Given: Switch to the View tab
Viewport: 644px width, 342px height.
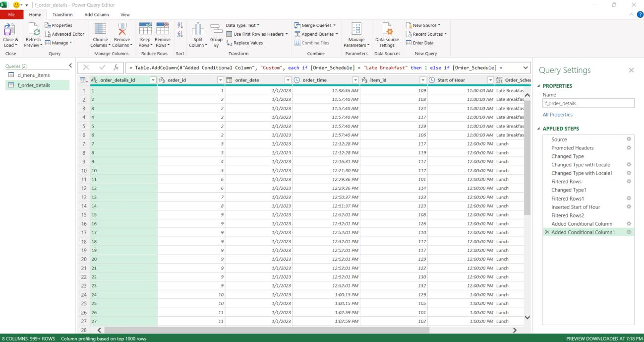Looking at the screenshot, I should pyautogui.click(x=125, y=15).
